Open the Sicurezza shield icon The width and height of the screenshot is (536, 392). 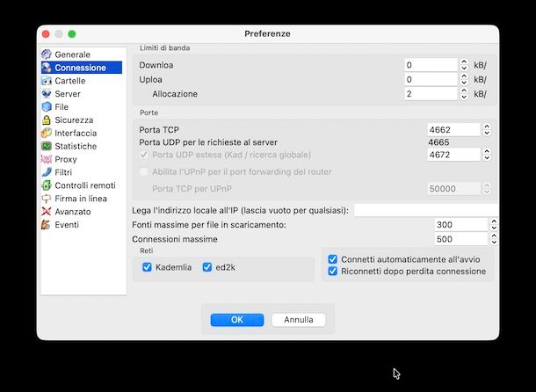tap(47, 120)
